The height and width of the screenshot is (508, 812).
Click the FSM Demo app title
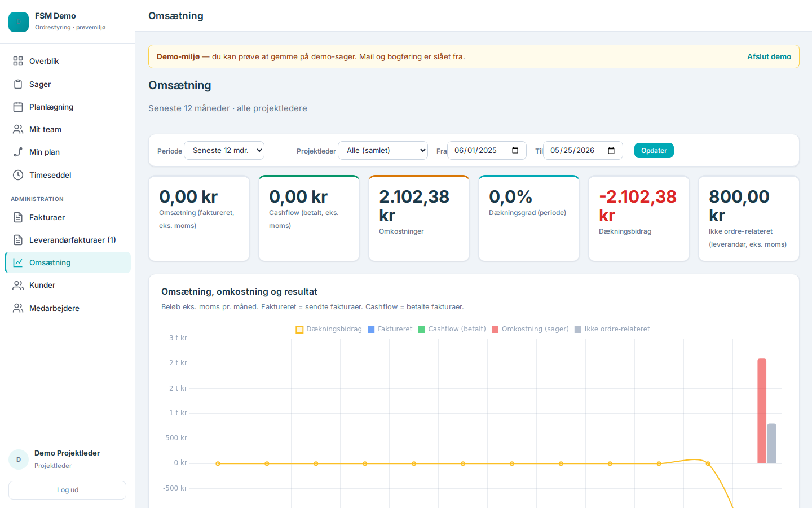tap(55, 16)
